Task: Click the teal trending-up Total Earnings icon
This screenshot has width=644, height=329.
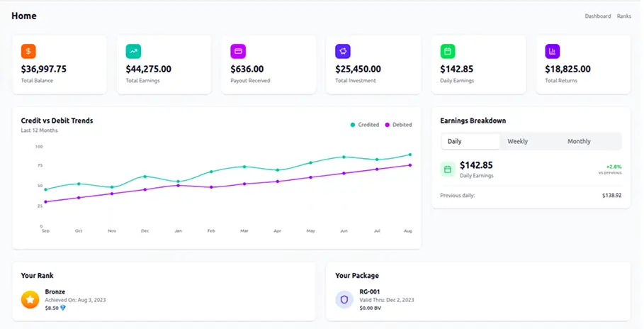Action: [133, 51]
